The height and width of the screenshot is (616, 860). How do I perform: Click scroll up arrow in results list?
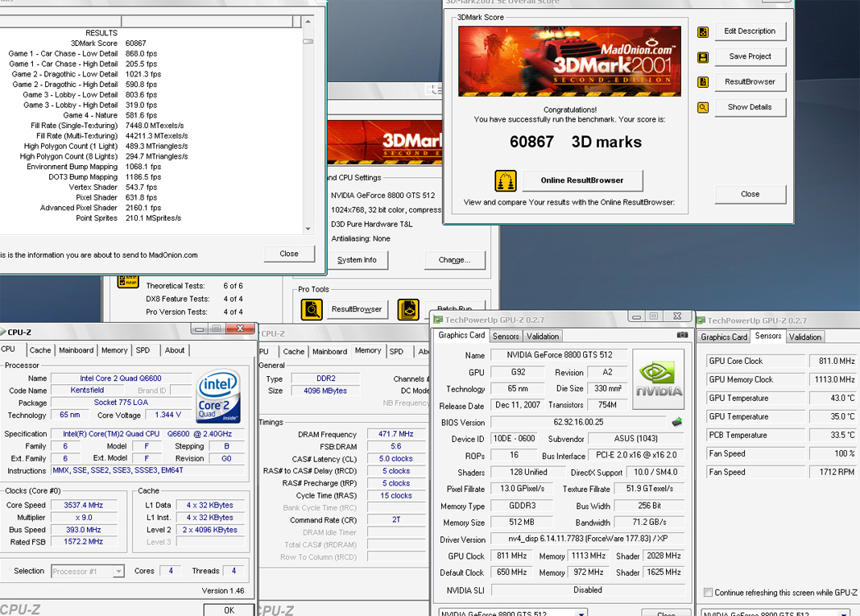click(x=308, y=22)
